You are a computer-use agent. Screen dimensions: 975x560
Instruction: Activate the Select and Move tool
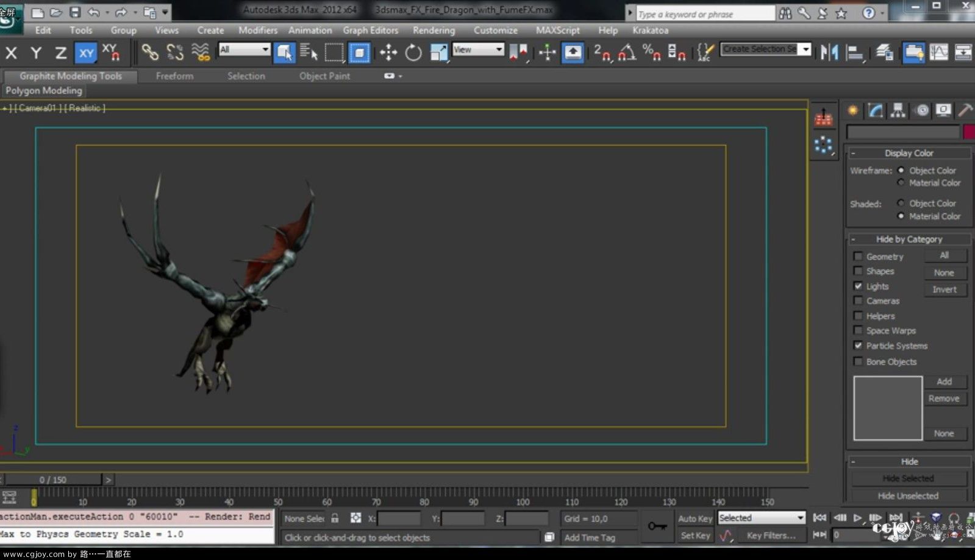pos(388,53)
